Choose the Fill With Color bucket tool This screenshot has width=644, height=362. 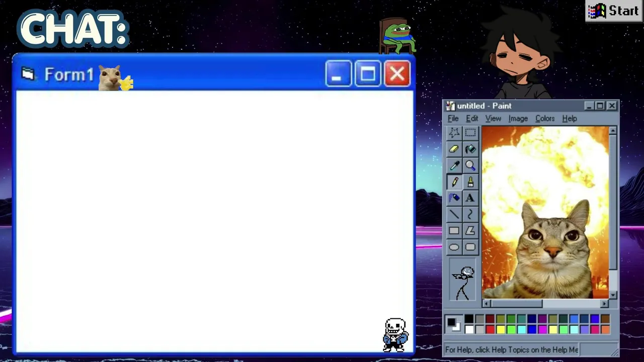click(x=470, y=149)
